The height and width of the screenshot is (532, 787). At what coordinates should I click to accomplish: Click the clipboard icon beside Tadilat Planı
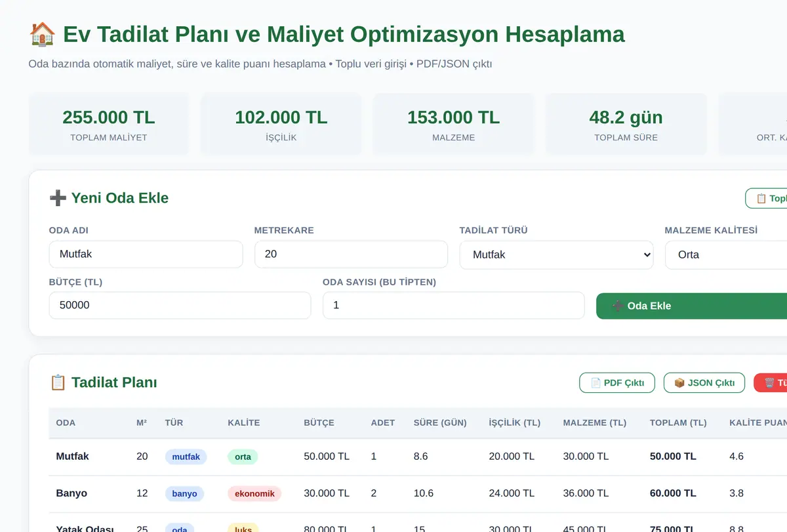coord(58,382)
